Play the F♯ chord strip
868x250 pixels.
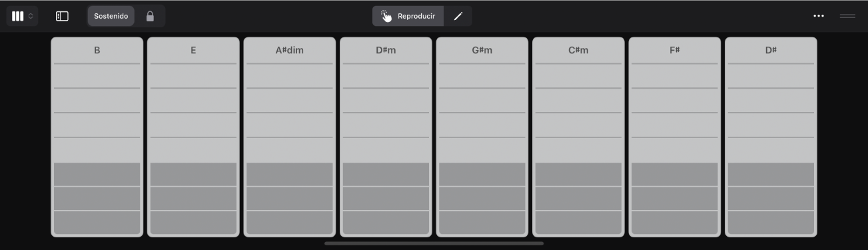click(675, 137)
